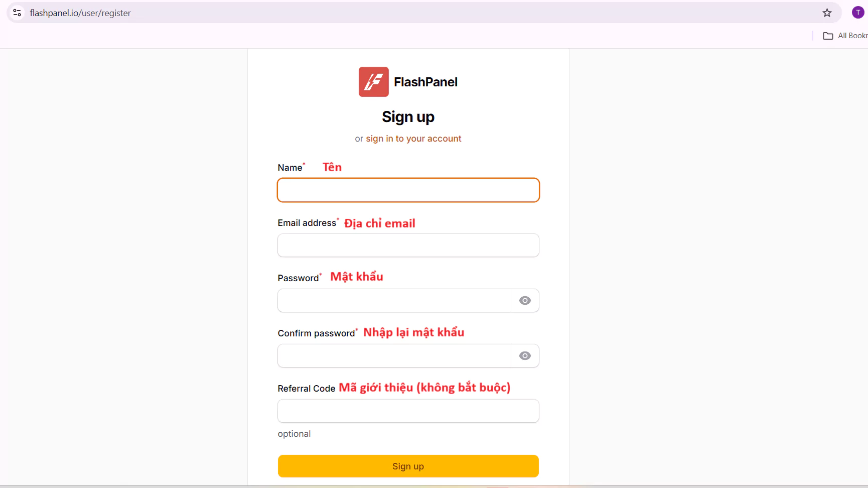Click the yellow Sign up button
The width and height of the screenshot is (868, 488).
408,466
